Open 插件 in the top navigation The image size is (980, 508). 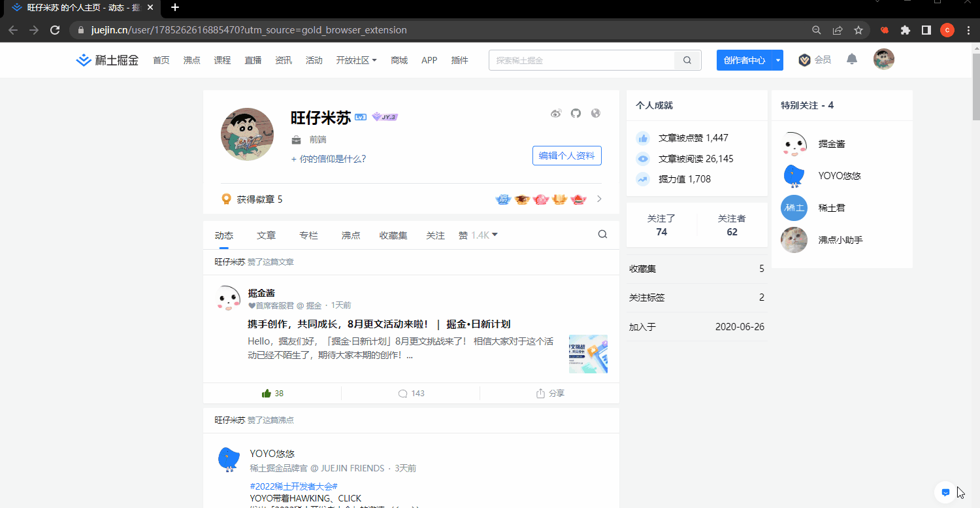(x=460, y=60)
